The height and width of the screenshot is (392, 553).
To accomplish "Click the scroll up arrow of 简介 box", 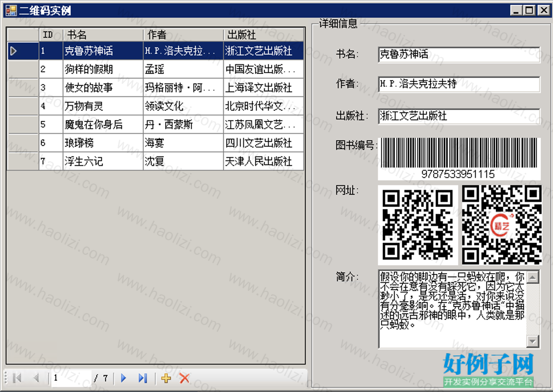I will [533, 277].
